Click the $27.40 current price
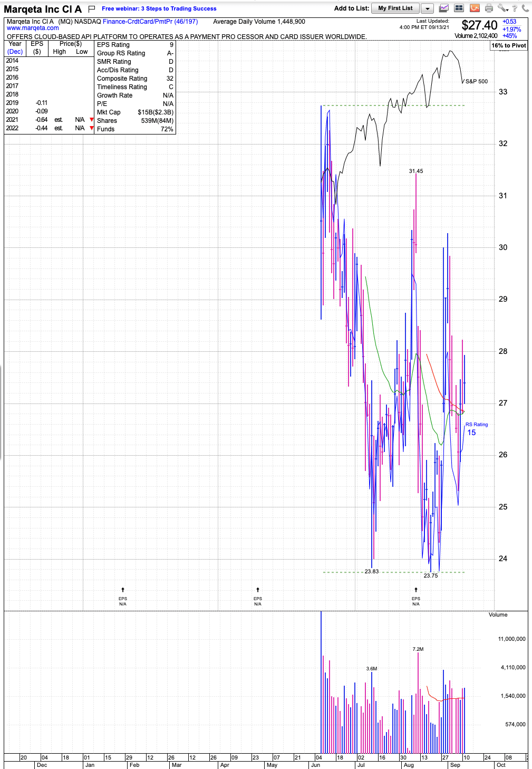Viewport: 532px width, 769px height. pyautogui.click(x=479, y=25)
